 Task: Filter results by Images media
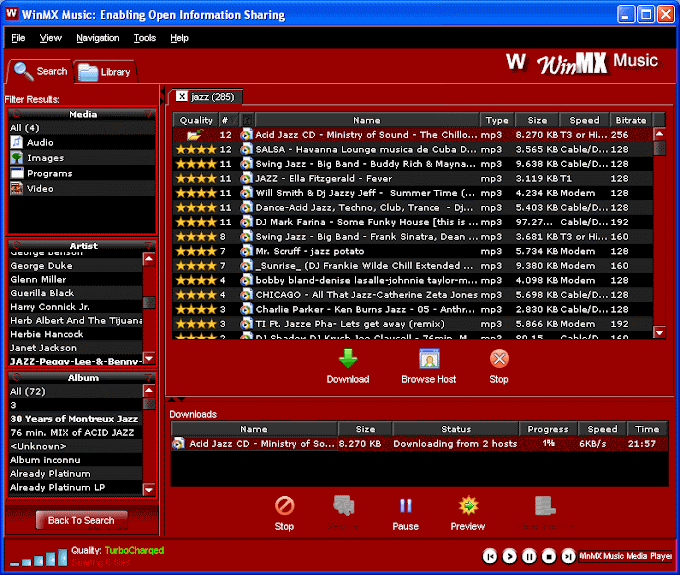point(82,158)
